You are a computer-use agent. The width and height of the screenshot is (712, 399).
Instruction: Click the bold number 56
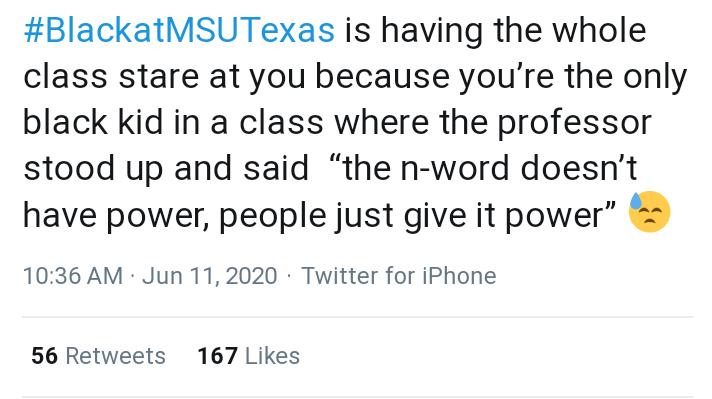(44, 355)
